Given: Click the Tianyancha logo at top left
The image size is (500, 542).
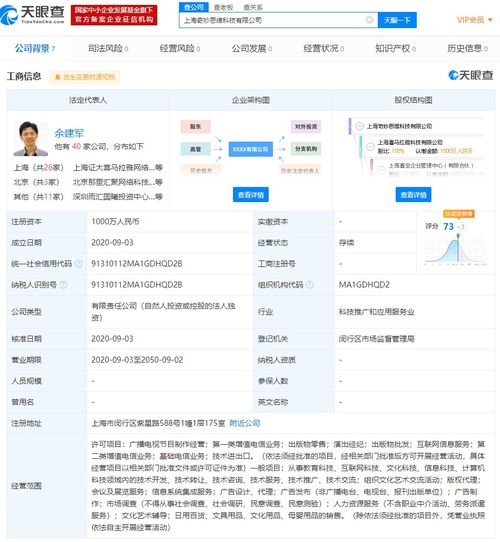Looking at the screenshot, I should [x=32, y=15].
